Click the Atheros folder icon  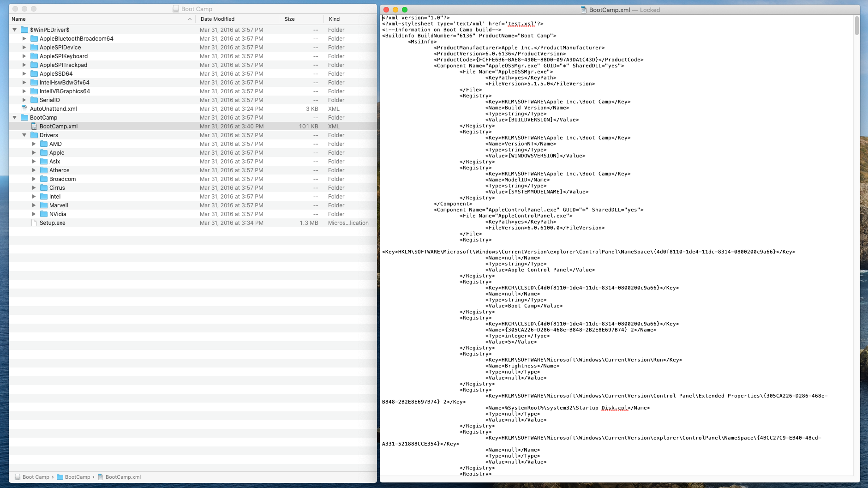pos(44,170)
